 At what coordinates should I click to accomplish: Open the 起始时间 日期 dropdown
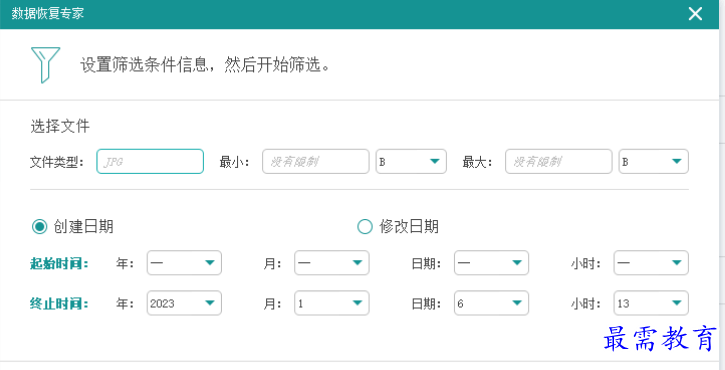tap(491, 263)
